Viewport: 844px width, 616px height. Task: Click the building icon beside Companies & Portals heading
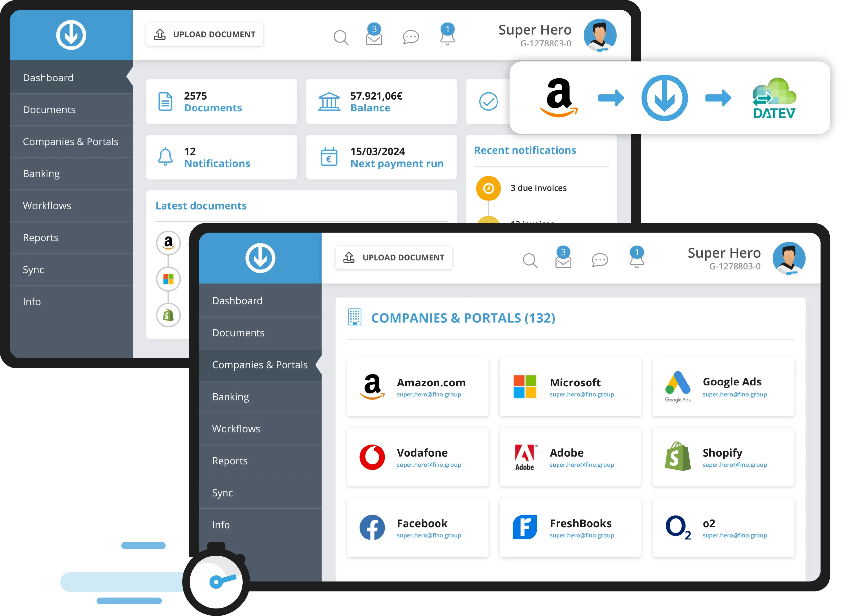354,317
